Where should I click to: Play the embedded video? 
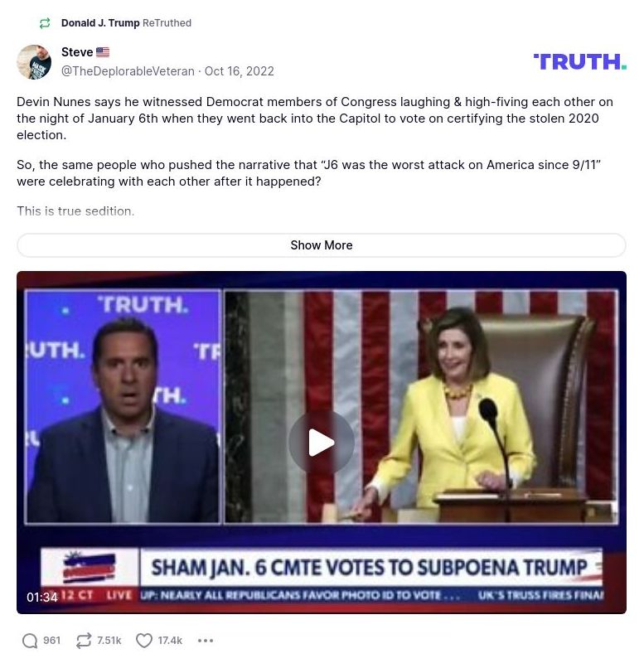tap(321, 443)
